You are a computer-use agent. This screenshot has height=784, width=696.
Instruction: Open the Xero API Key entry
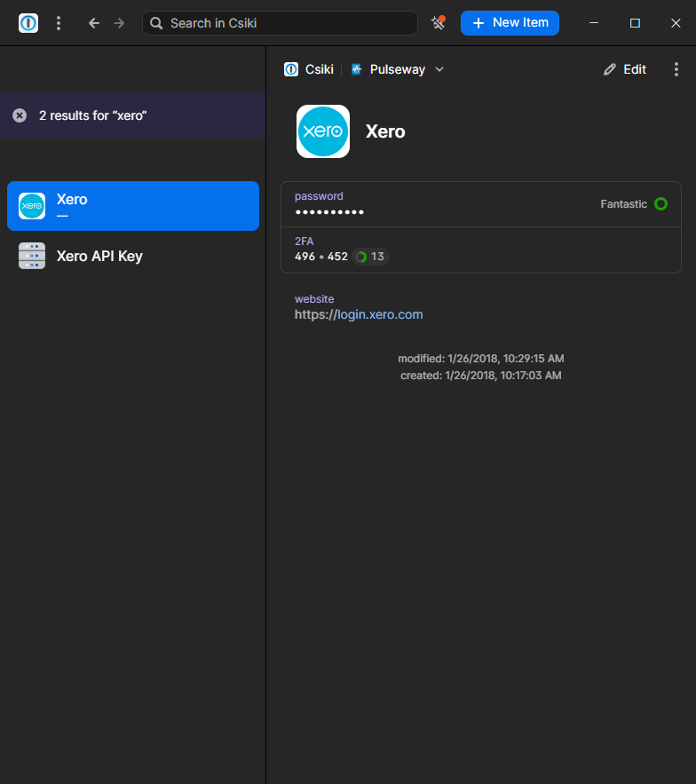pyautogui.click(x=133, y=256)
